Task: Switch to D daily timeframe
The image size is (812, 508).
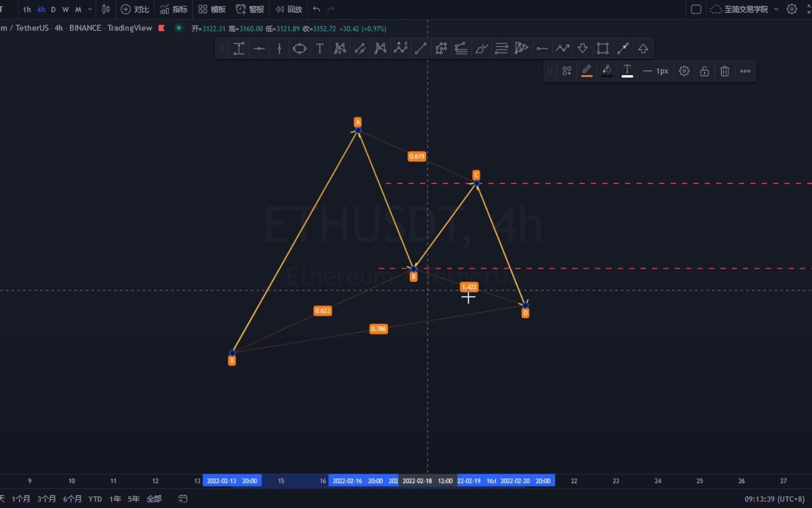Action: pos(53,9)
